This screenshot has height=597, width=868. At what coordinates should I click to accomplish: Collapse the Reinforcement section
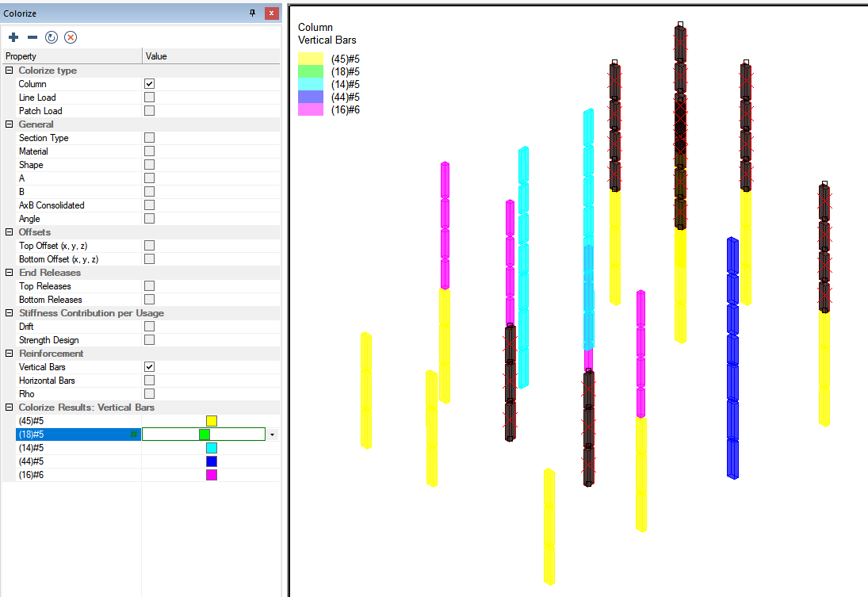tap(10, 354)
